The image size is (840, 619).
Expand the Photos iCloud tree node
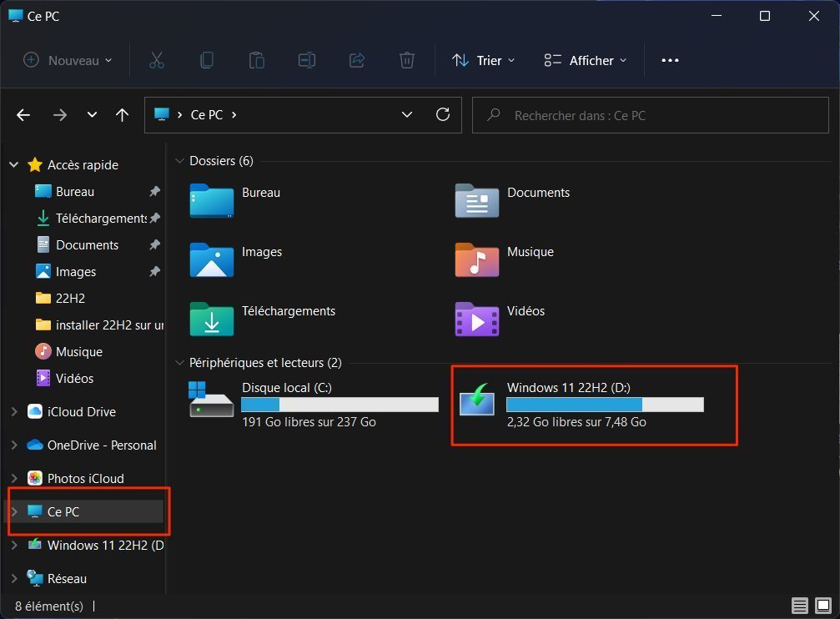[x=14, y=478]
